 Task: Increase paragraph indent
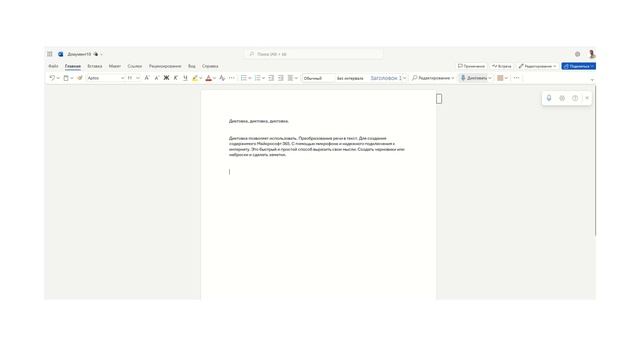281,78
